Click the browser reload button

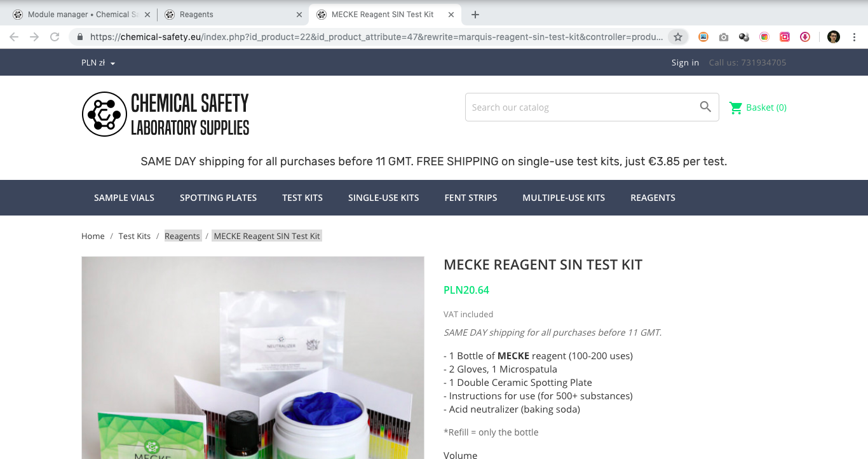click(x=55, y=37)
